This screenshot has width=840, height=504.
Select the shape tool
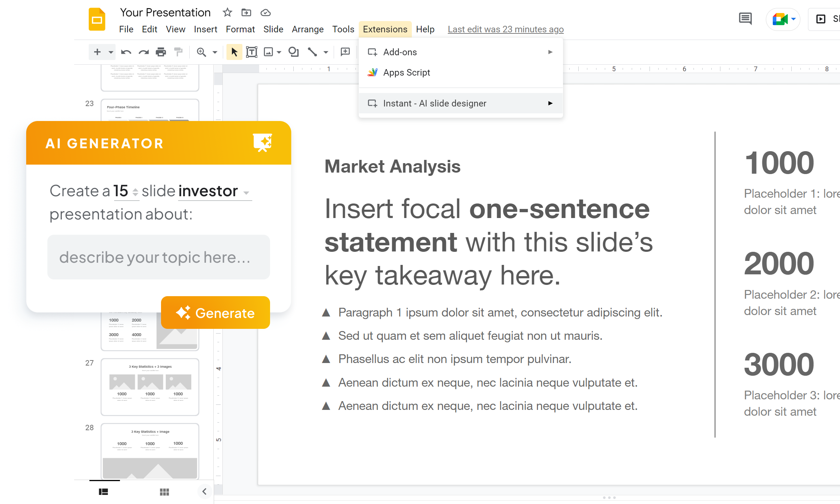tap(293, 52)
